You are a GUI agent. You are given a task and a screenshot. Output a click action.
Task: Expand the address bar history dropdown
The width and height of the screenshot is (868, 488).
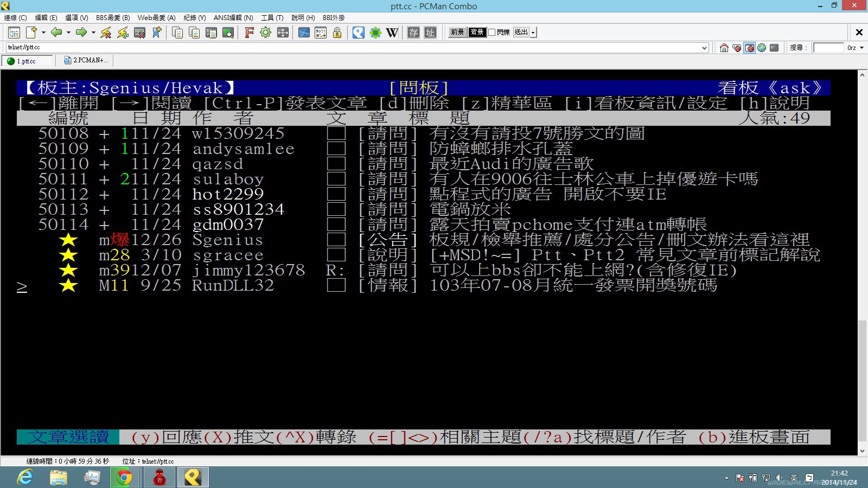[704, 48]
